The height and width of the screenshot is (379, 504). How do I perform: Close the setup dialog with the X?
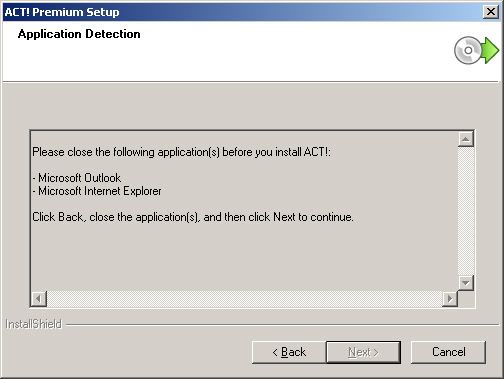click(491, 12)
